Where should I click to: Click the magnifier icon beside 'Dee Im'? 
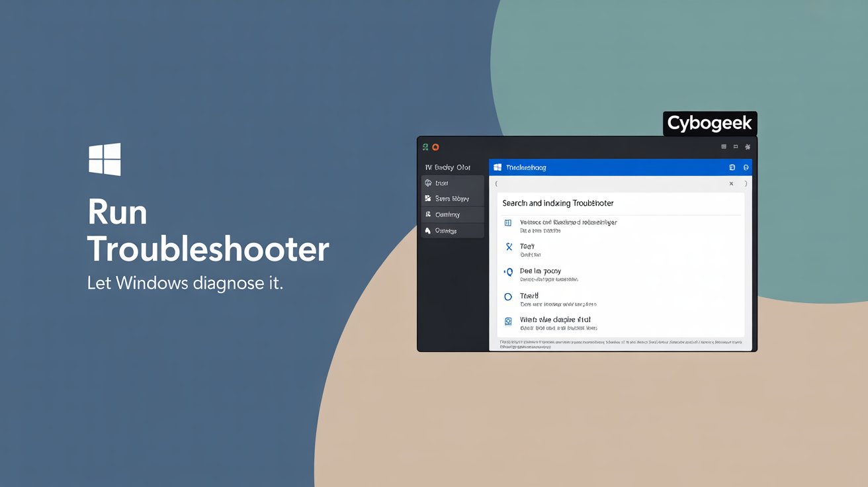coord(509,272)
